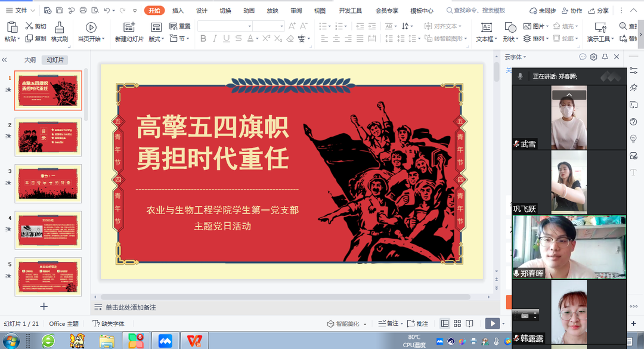This screenshot has width=644, height=349.
Task: Open the File (文件) menu
Action: (20, 10)
